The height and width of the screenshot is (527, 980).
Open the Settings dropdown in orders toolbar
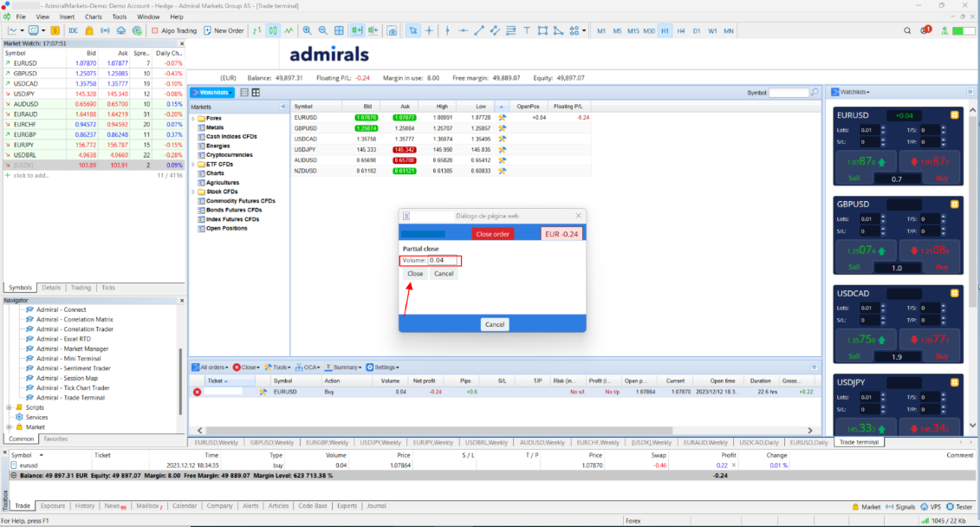(x=382, y=368)
